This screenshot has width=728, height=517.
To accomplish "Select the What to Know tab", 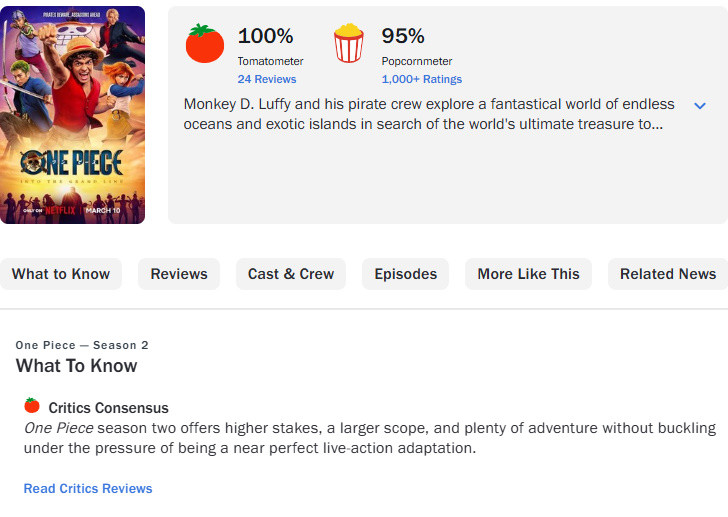I will coord(61,274).
